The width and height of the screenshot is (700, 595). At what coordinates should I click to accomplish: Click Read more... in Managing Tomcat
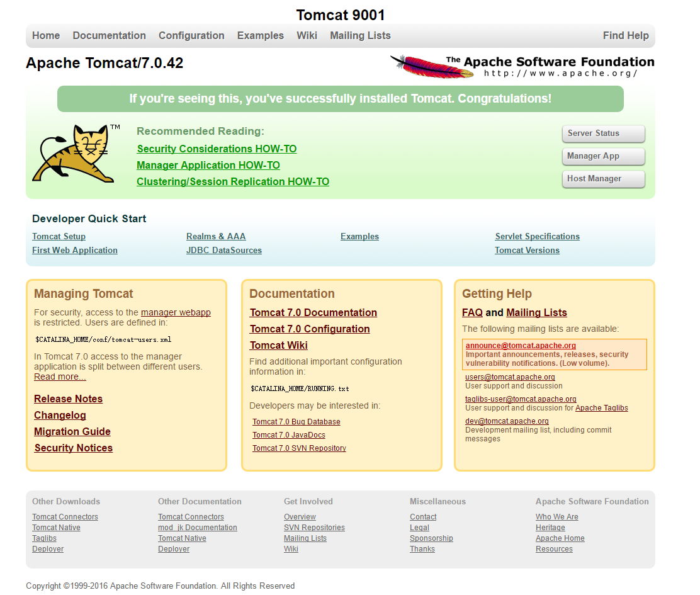60,377
